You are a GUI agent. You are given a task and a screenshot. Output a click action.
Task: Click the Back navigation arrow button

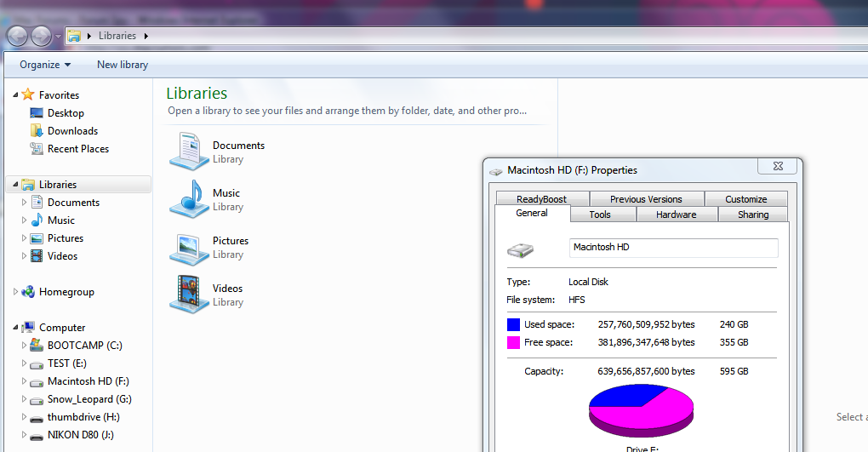(17, 37)
